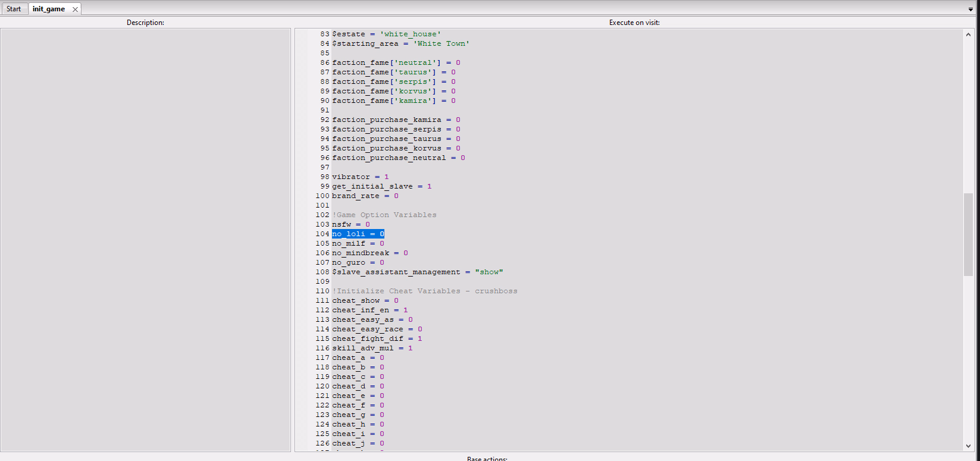The image size is (980, 461).
Task: Click the code editor scroll down arrow
Action: click(968, 446)
